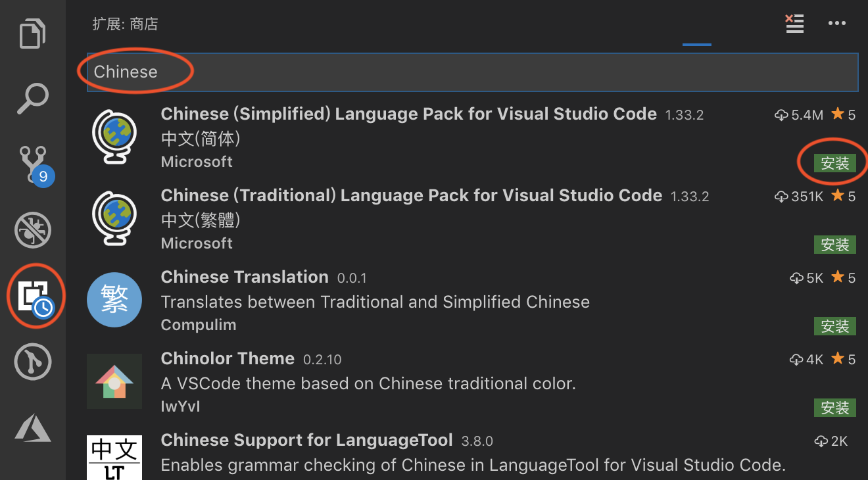Open the Explorer files icon
Screen dimensions: 868x480
point(33,34)
